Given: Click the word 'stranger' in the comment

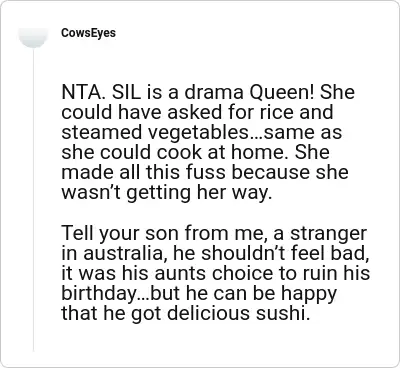Looking at the screenshot, I should click(x=328, y=234).
